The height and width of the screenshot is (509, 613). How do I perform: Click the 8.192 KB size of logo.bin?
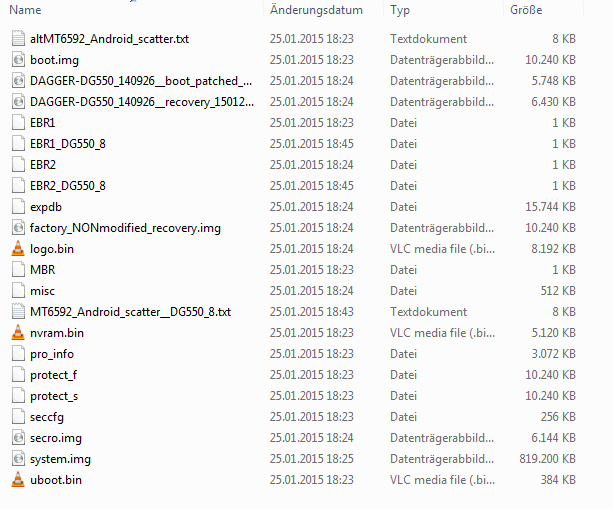tap(554, 249)
